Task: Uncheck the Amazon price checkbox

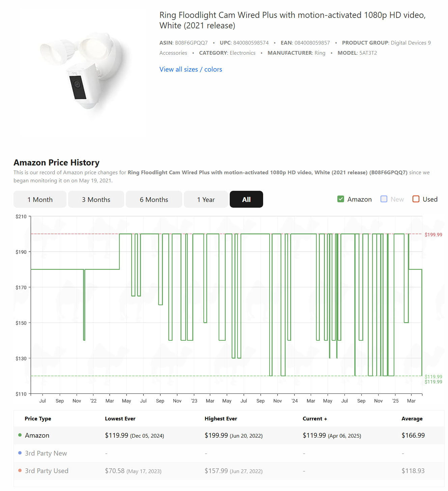Action: pos(341,199)
